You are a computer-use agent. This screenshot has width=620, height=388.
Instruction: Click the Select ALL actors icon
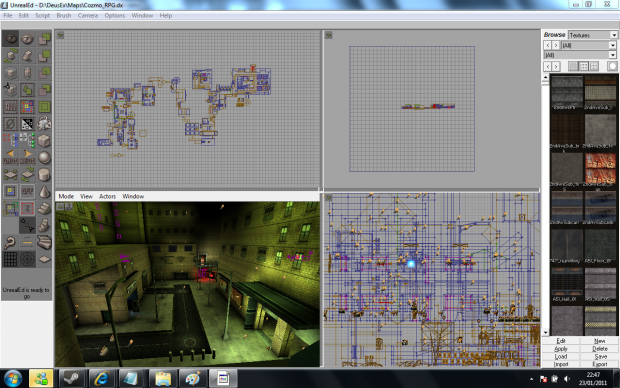(x=11, y=106)
